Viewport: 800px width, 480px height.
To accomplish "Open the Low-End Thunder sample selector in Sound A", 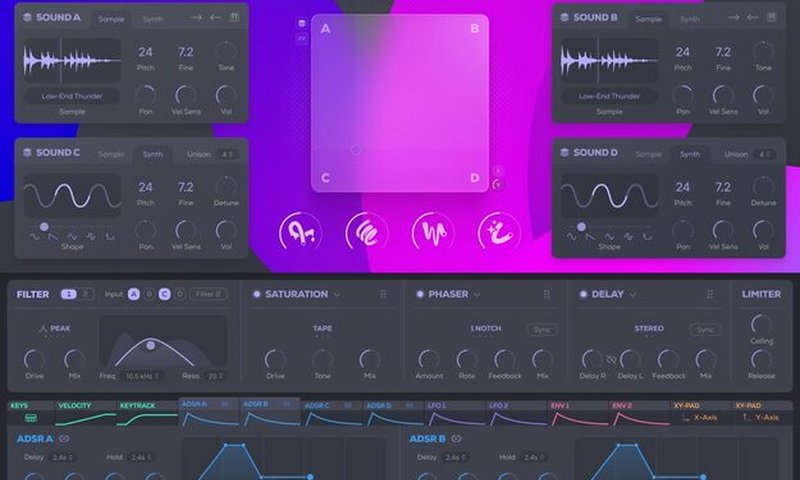I will [72, 97].
